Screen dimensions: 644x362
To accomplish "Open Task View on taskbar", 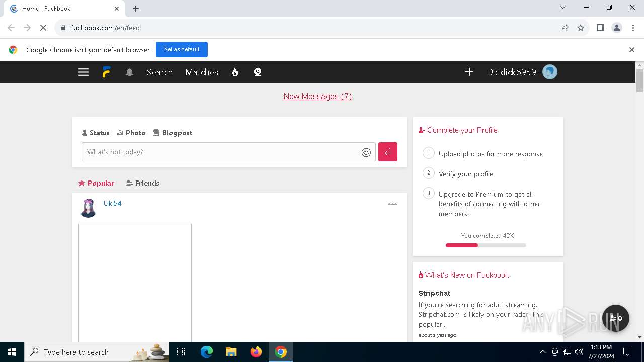I will click(181, 352).
